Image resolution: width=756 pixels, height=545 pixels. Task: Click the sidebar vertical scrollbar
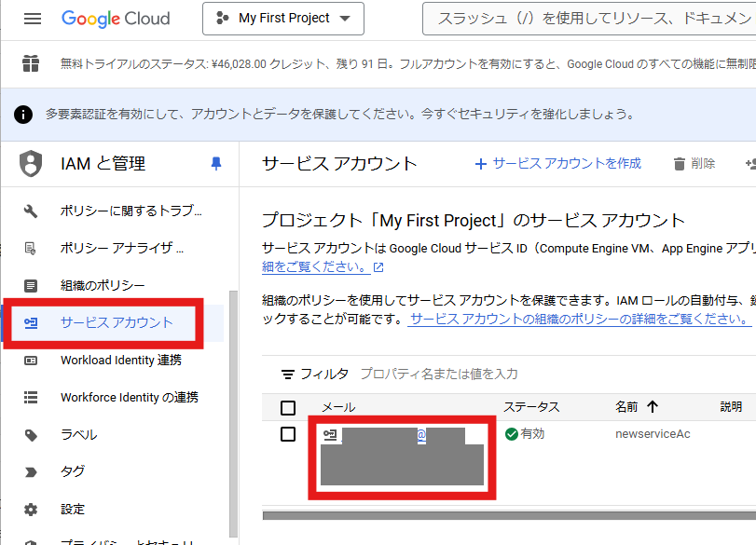(x=233, y=415)
